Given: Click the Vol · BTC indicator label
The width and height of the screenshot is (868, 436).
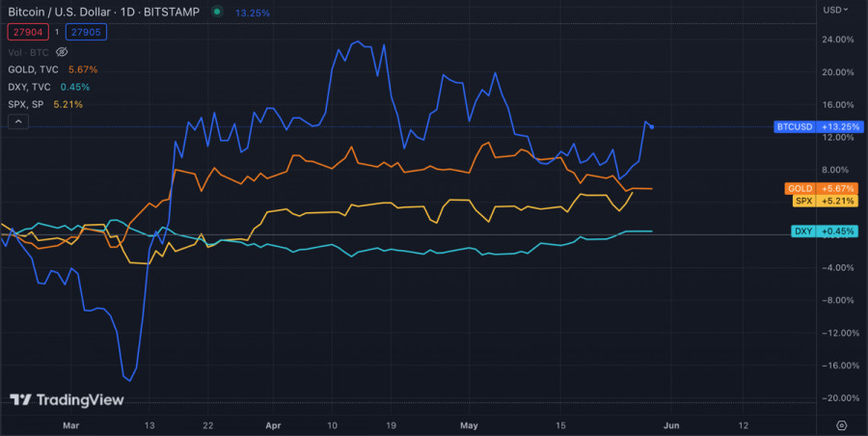Looking at the screenshot, I should [x=28, y=51].
